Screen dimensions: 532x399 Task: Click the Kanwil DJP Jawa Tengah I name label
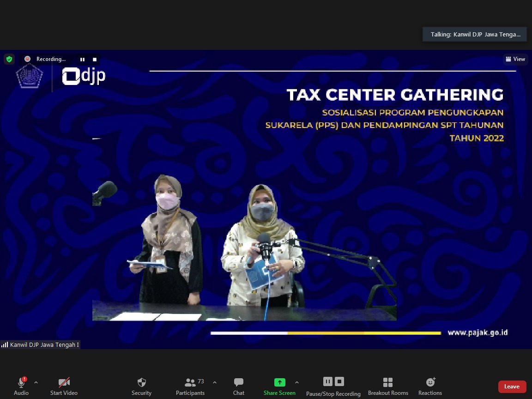click(44, 345)
